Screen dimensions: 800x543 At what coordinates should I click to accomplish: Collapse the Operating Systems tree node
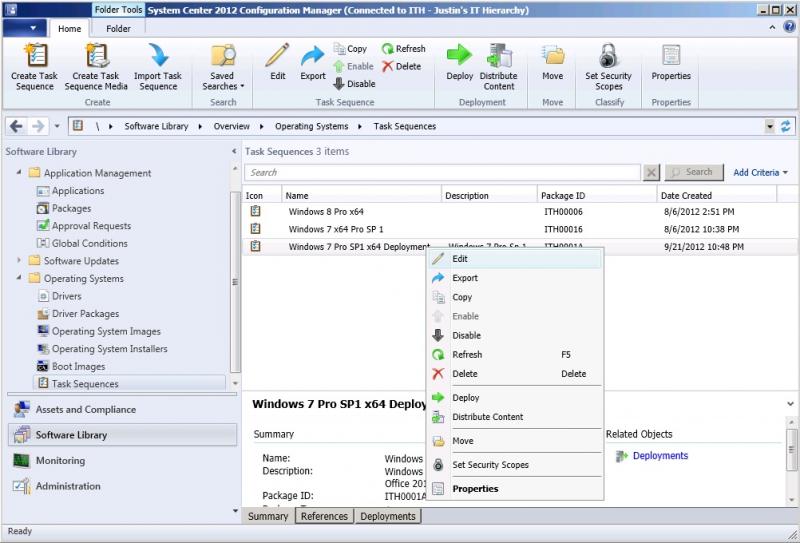[19, 278]
